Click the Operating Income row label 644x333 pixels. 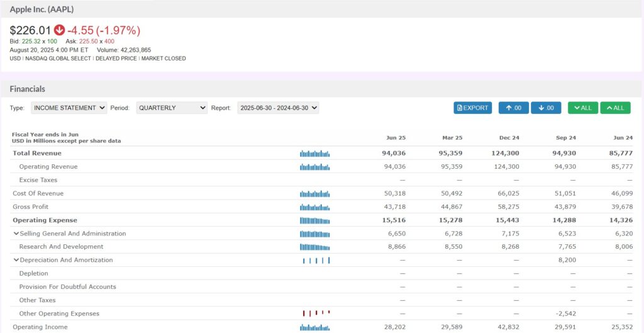(x=40, y=327)
